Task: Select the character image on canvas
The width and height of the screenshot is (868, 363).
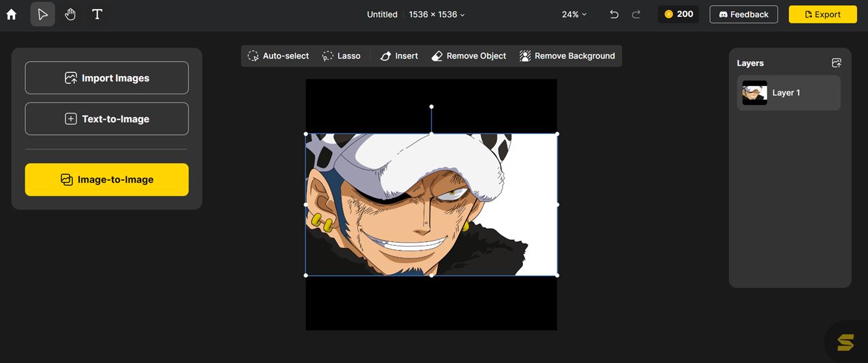Action: click(431, 204)
